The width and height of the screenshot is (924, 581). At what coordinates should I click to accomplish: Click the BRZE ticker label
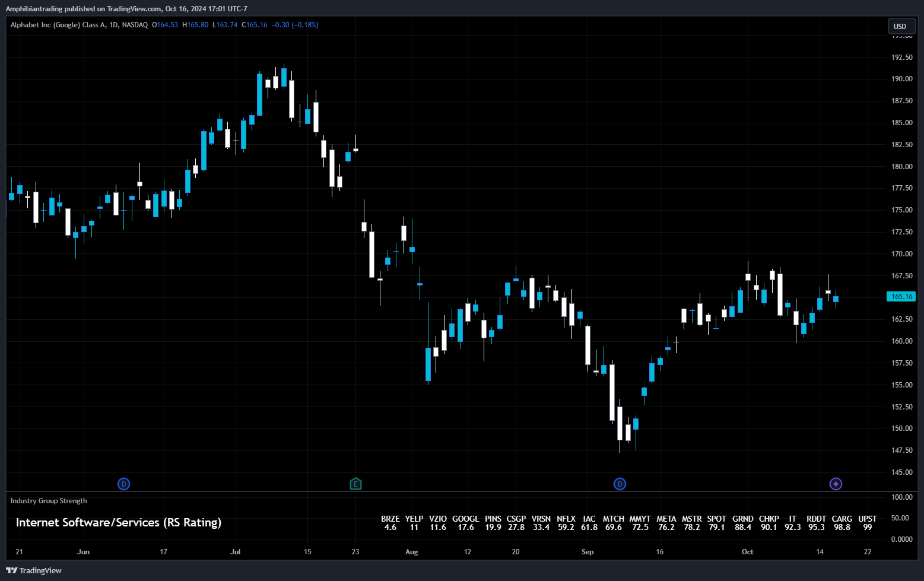[390, 519]
